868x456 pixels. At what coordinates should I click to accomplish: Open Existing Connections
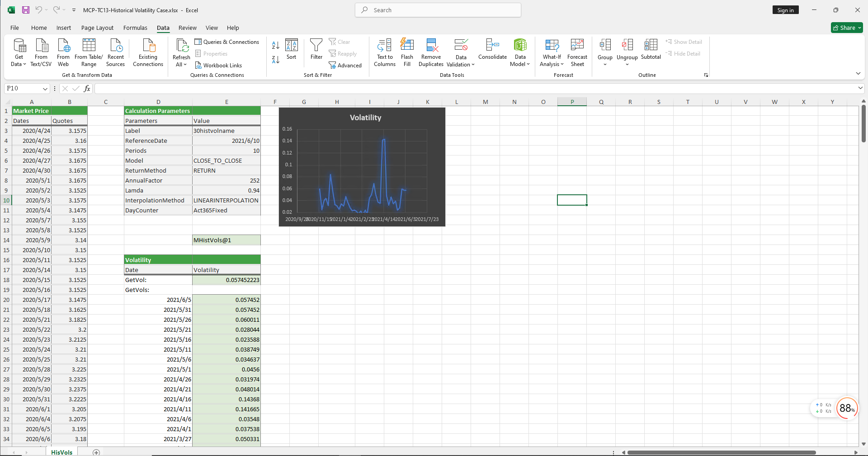coord(148,52)
